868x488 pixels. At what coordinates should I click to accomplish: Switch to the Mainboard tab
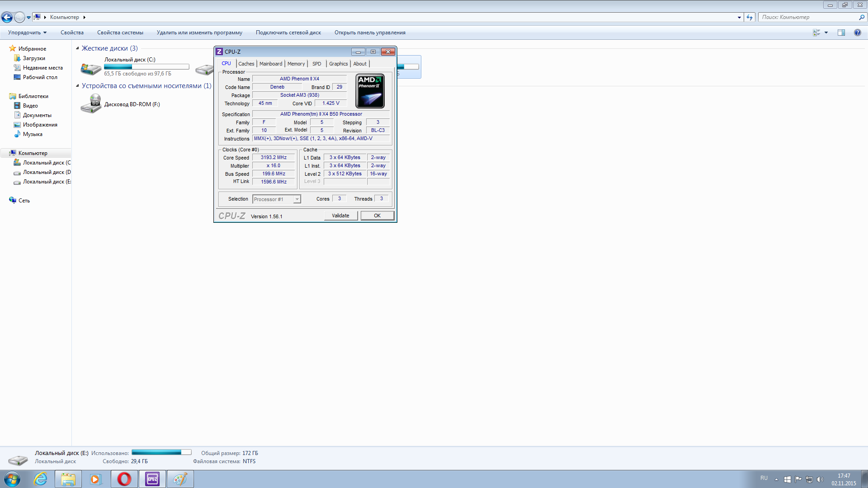[x=270, y=64]
